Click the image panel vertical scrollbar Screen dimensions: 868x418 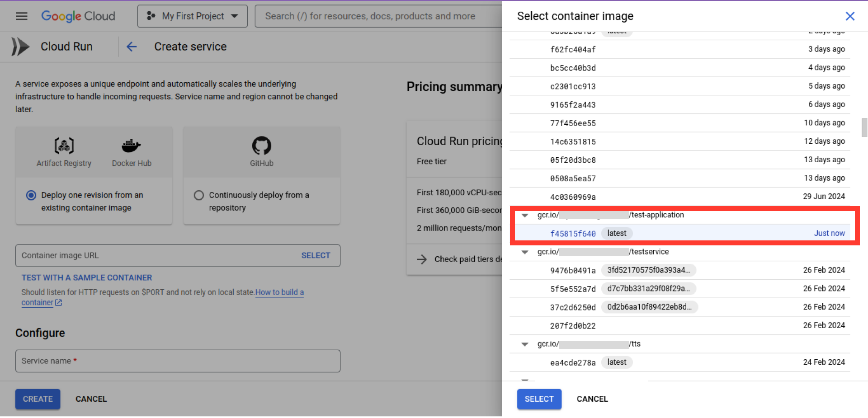(x=864, y=127)
